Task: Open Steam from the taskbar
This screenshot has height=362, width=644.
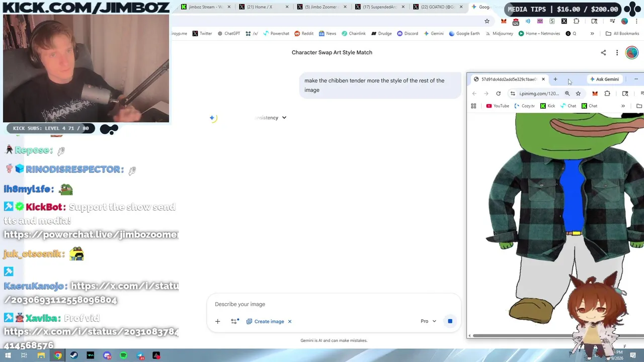Action: [x=74, y=355]
